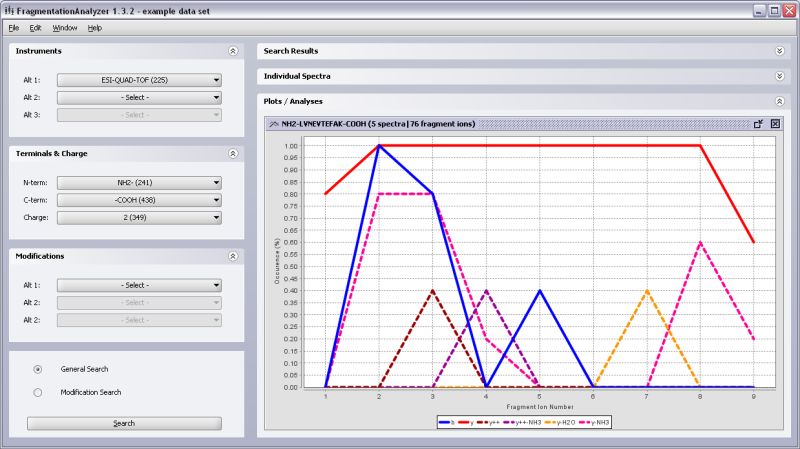
Task: Pop out the plot window icon
Action: tap(758, 124)
